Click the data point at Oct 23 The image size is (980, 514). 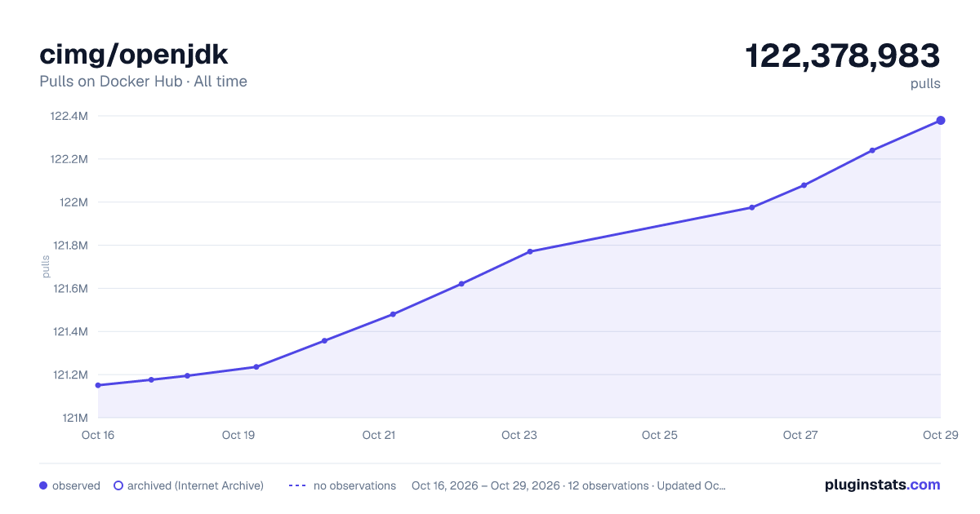click(x=530, y=251)
